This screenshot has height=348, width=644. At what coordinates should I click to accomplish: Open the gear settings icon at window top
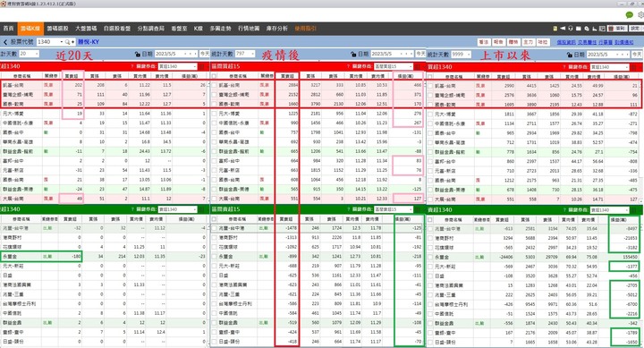(640, 15)
